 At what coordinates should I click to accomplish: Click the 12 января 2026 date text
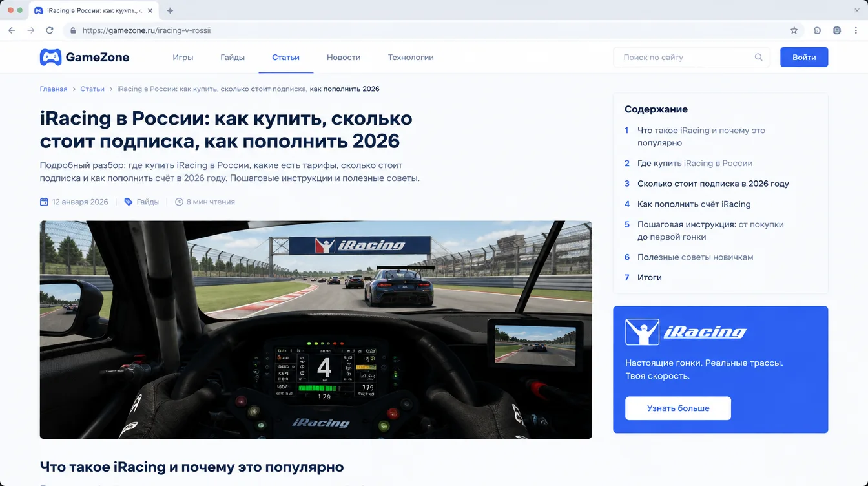click(80, 202)
